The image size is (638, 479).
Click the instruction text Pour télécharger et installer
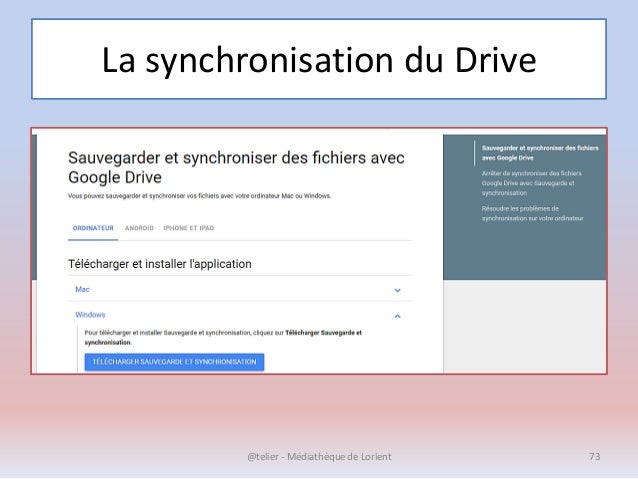point(223,337)
